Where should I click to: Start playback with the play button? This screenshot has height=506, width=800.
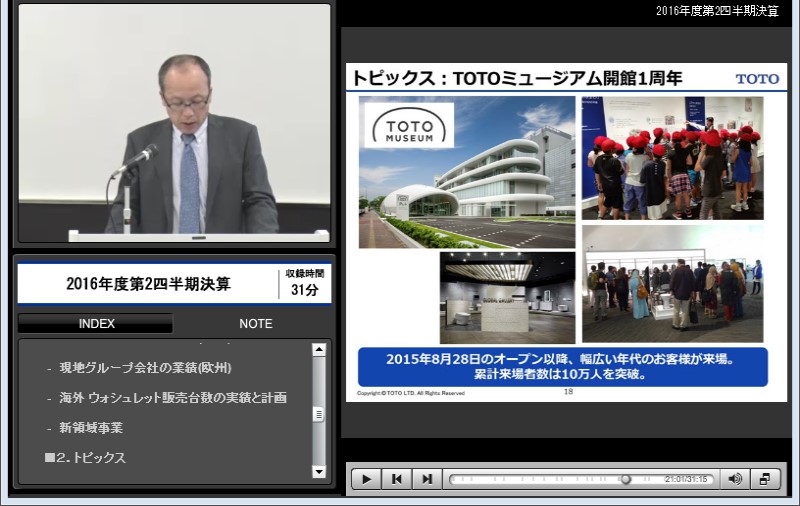pyautogui.click(x=366, y=479)
